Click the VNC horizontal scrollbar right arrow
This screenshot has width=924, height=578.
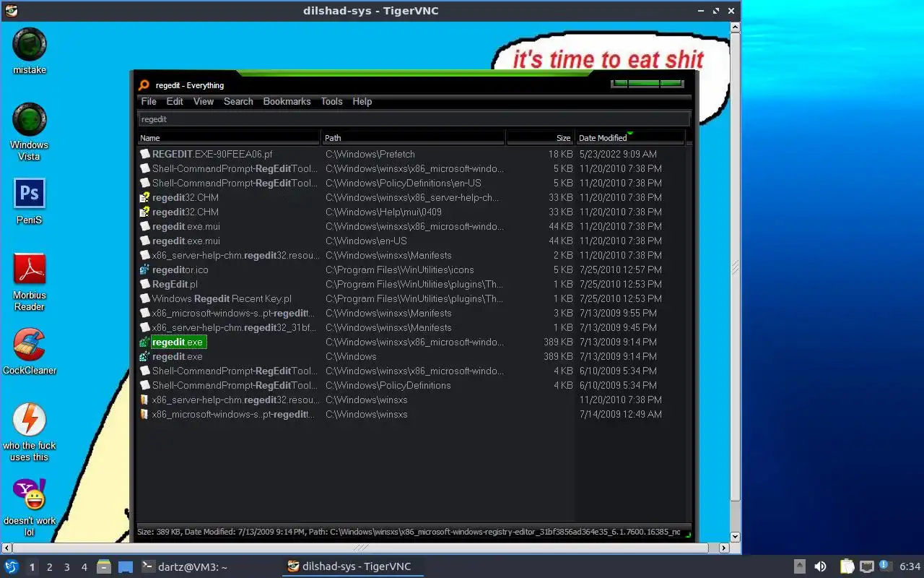point(724,548)
